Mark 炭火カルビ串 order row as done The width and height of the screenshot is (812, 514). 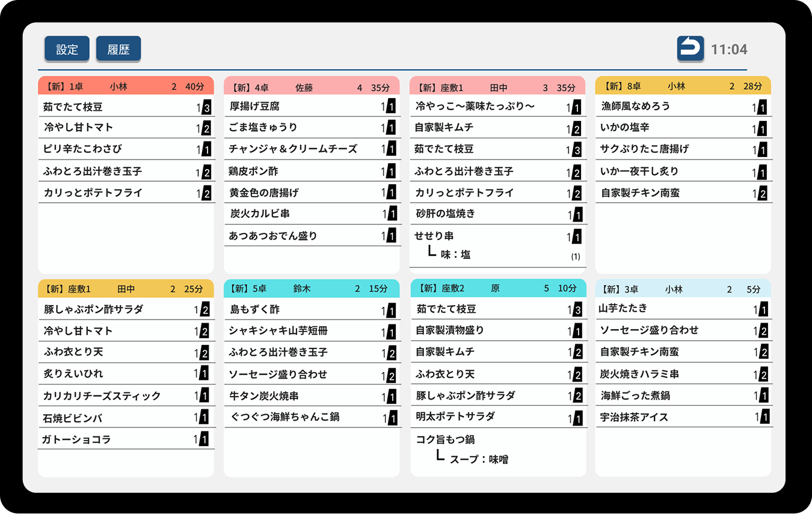pos(312,214)
